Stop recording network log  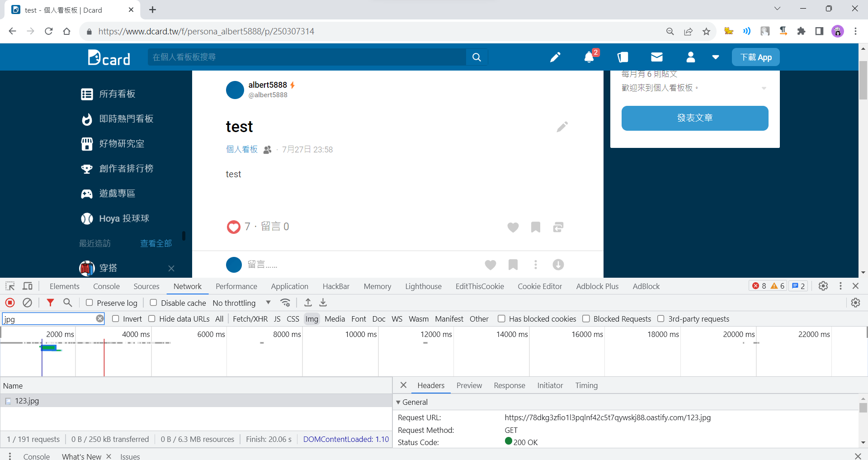[x=10, y=303]
